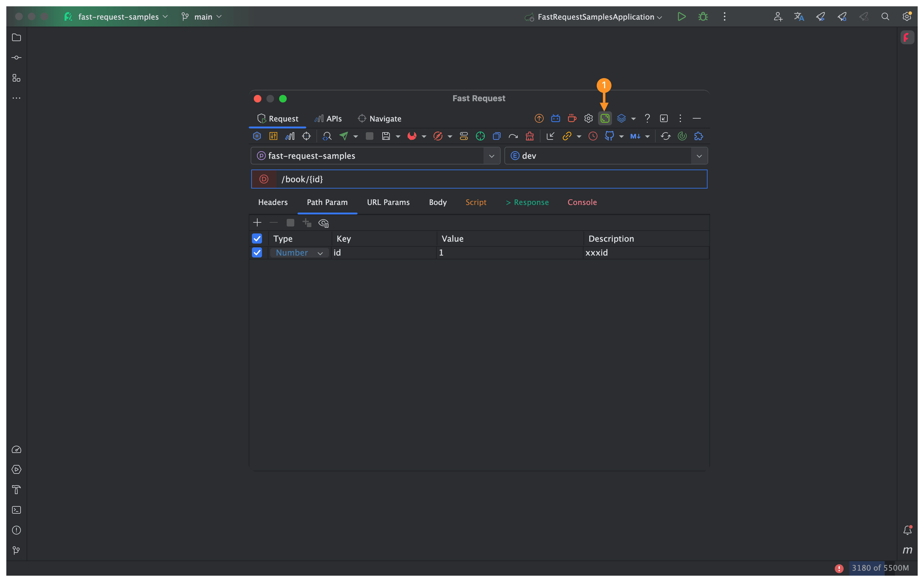924x582 pixels.
Task: Click the highlighted green fullscreen window icon
Action: tap(605, 119)
